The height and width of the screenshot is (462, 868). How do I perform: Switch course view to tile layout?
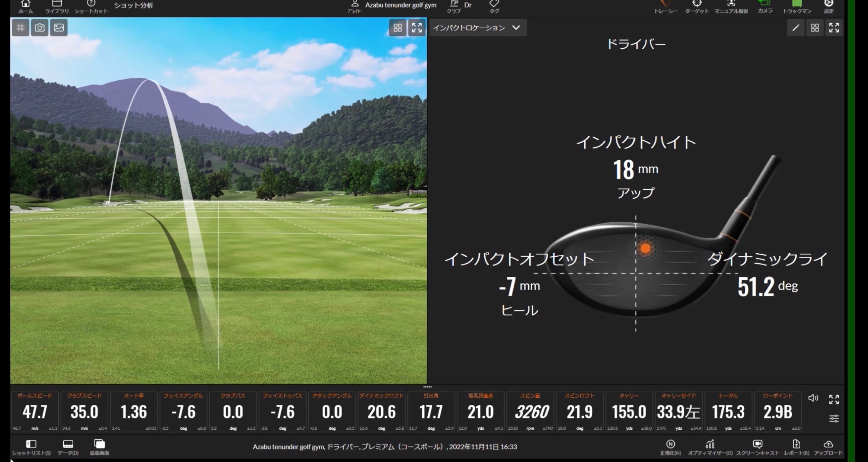tap(398, 28)
